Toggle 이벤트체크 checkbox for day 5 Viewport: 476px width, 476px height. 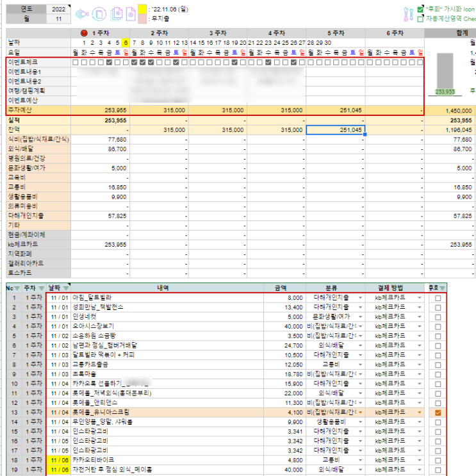(x=117, y=62)
